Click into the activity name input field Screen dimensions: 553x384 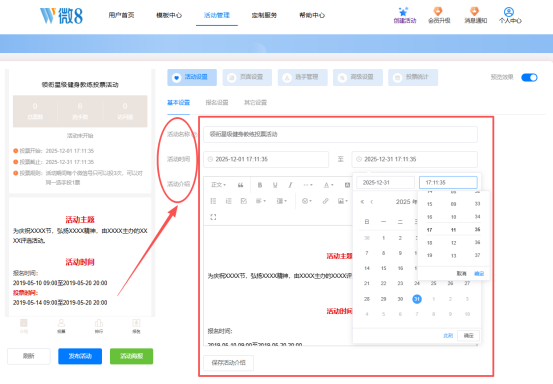tap(341, 134)
